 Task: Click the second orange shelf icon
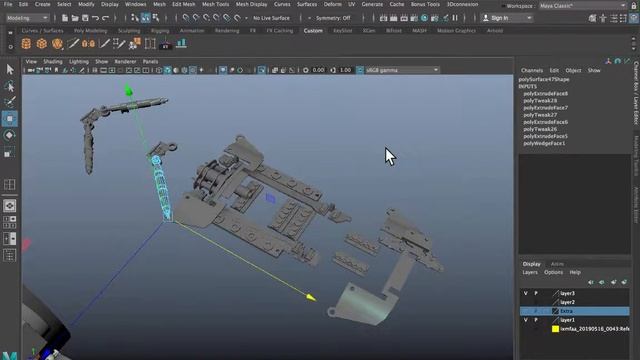tap(42, 44)
